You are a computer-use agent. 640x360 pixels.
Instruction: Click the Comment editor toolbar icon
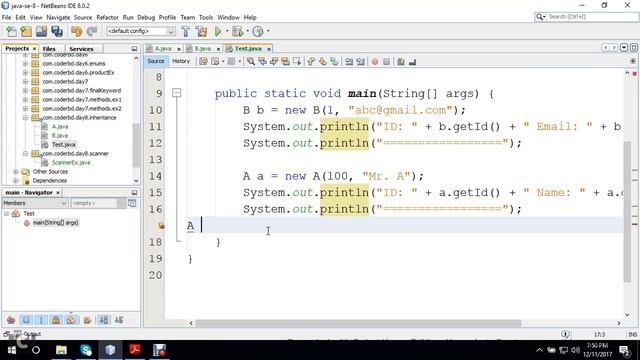(x=401, y=62)
